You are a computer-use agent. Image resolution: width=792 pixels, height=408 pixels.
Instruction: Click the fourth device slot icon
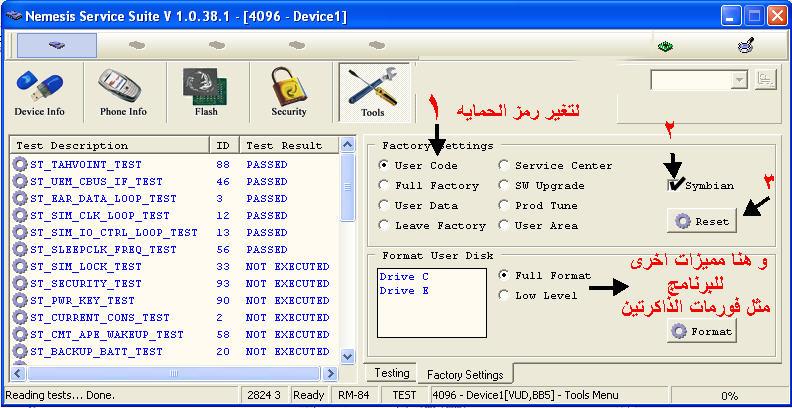point(297,45)
